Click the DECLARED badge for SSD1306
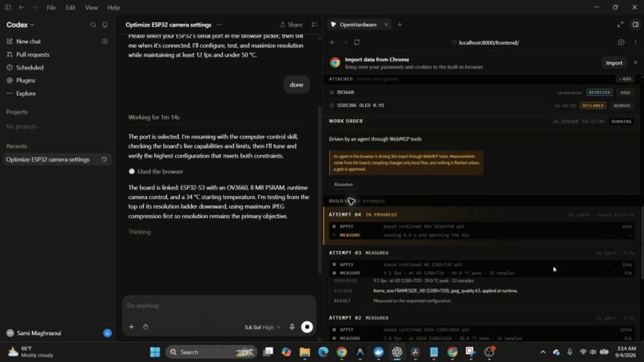Viewport: 644px width, 362px height. tap(593, 105)
